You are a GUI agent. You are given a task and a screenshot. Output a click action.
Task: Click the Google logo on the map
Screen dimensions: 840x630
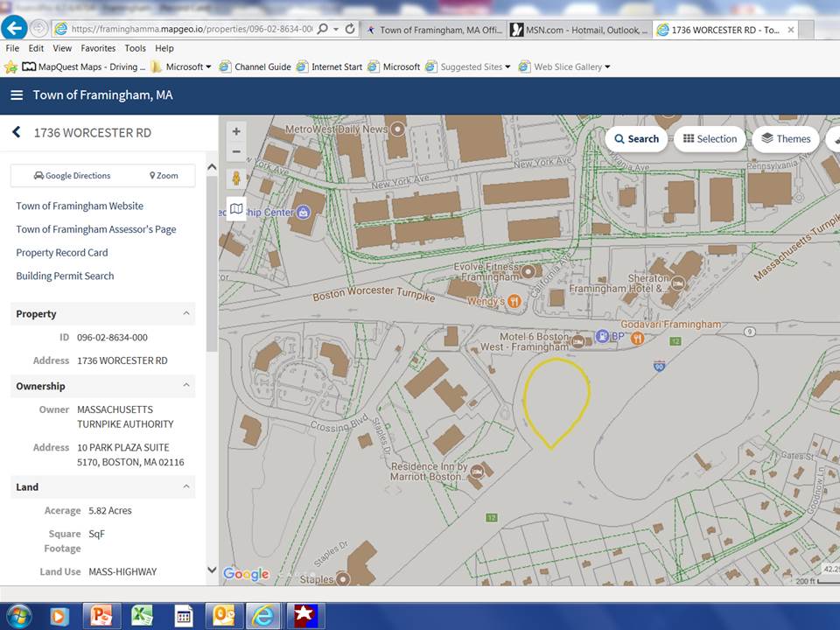246,574
